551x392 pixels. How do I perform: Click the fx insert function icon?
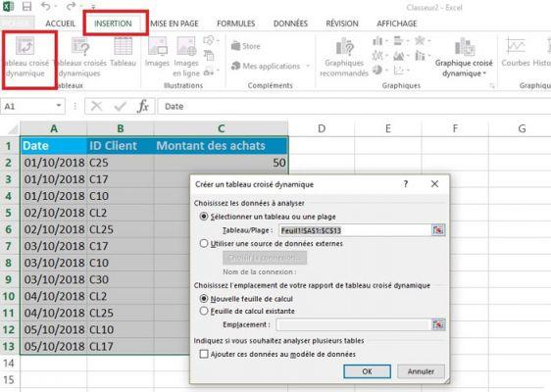click(143, 106)
